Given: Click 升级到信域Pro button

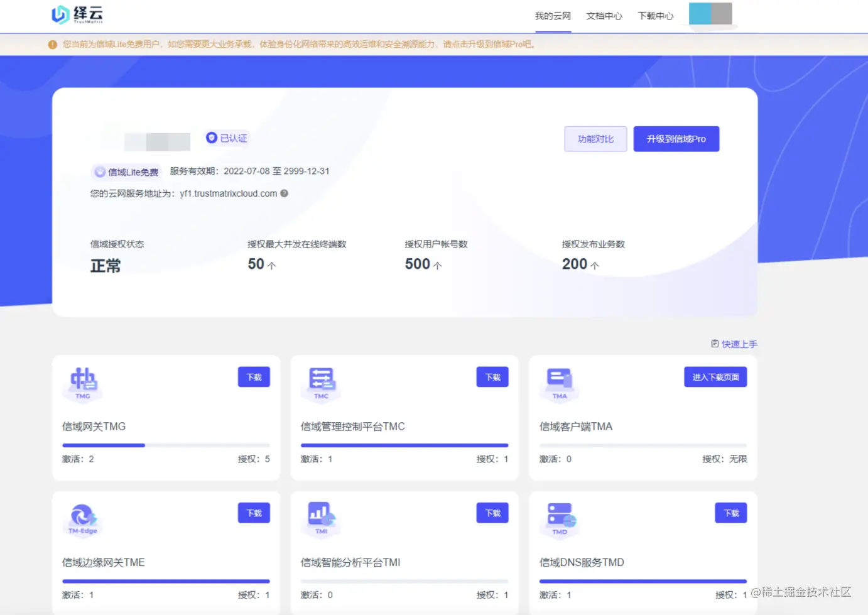Looking at the screenshot, I should tap(676, 139).
